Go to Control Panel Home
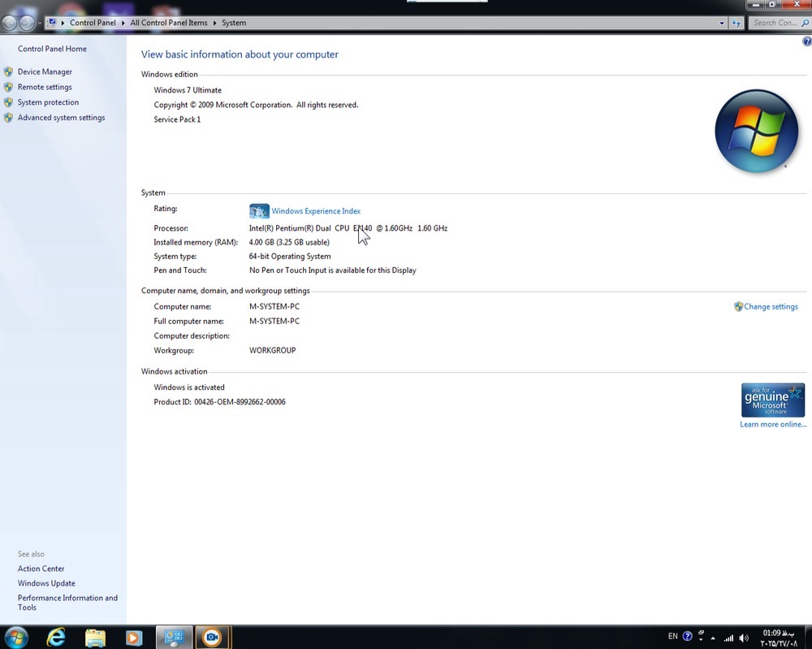Screen dimensions: 812x649 pos(52,49)
